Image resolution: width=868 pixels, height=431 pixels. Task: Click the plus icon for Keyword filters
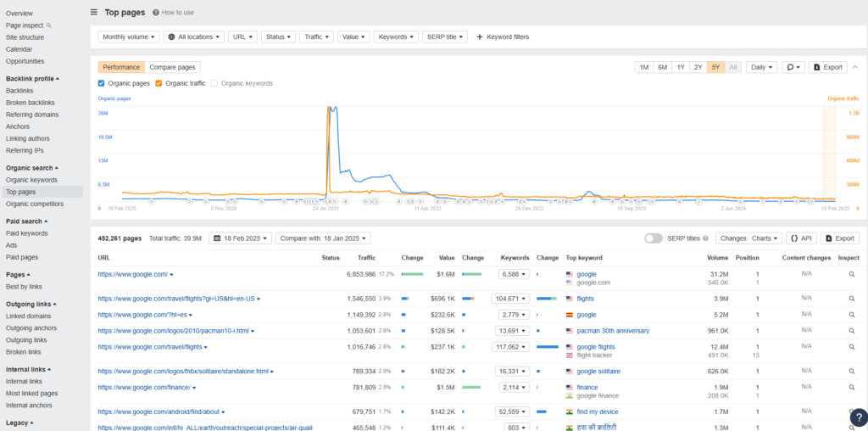tap(480, 36)
